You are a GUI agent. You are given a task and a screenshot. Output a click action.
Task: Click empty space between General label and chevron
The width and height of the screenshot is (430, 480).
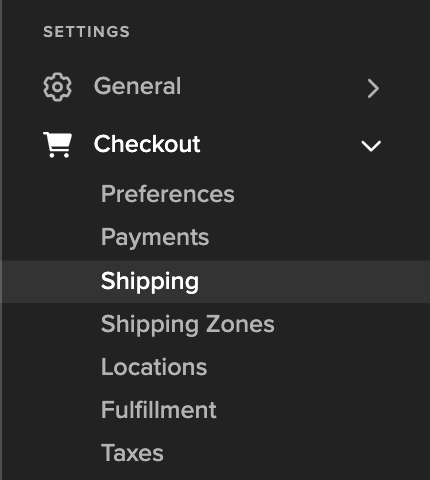(x=273, y=87)
